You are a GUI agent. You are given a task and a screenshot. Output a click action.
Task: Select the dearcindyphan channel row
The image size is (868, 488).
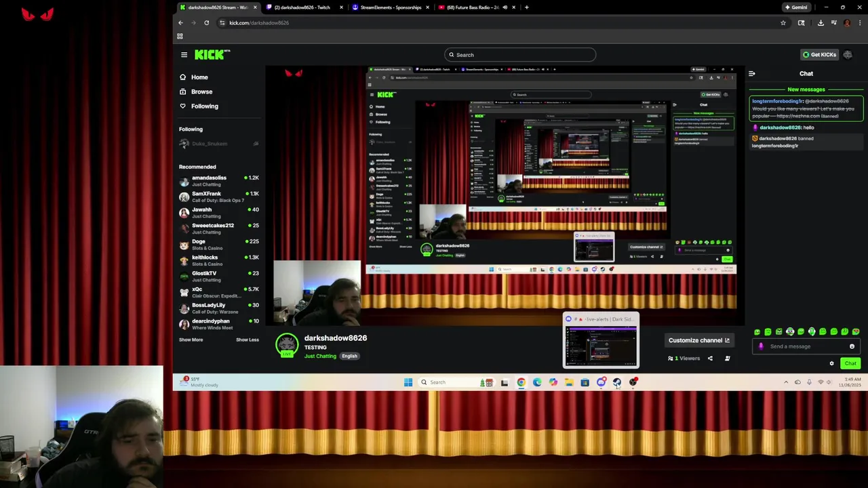click(219, 324)
